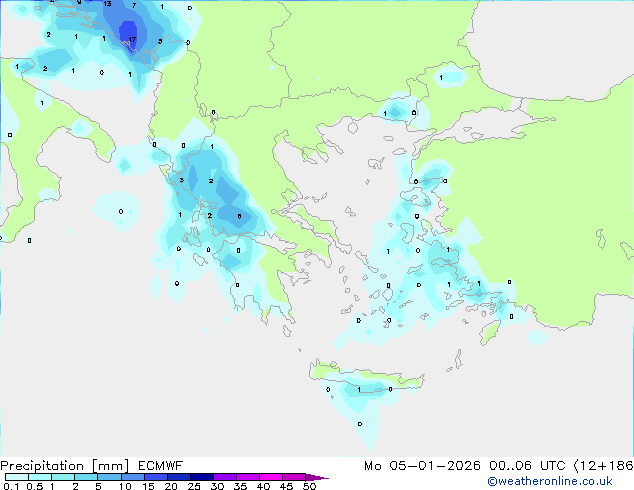The height and width of the screenshot is (490, 634).
Task: Click the 25–30 mm legend color swatch
Action: pos(202,477)
